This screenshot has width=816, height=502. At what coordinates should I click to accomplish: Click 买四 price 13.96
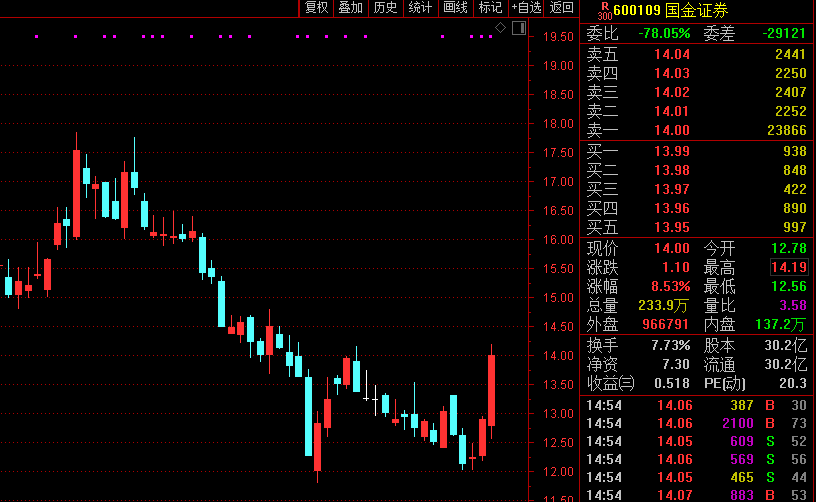[x=671, y=209]
